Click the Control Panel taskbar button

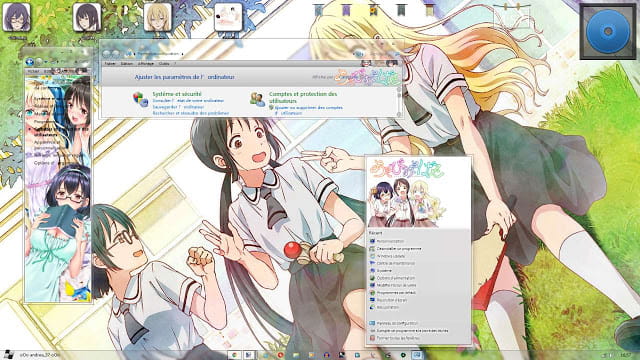click(x=416, y=355)
